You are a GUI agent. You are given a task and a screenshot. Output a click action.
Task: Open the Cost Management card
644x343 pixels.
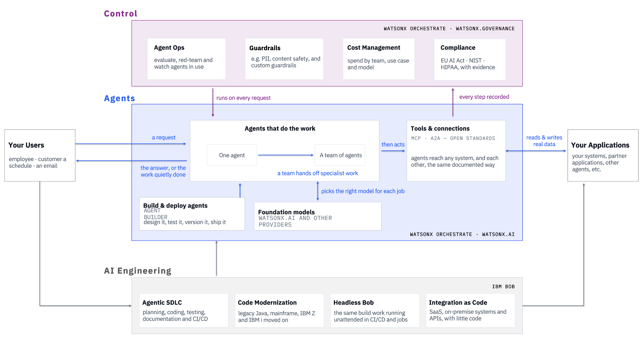(379, 59)
